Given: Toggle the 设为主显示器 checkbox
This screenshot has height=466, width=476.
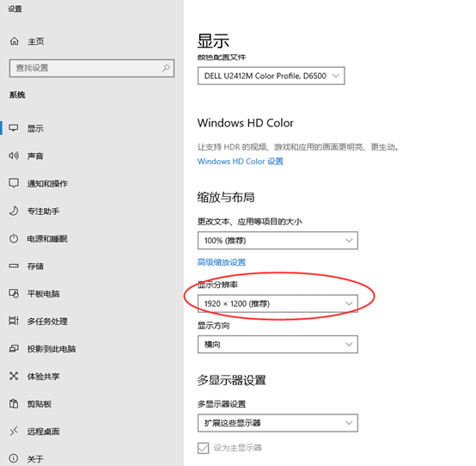Looking at the screenshot, I should [203, 448].
